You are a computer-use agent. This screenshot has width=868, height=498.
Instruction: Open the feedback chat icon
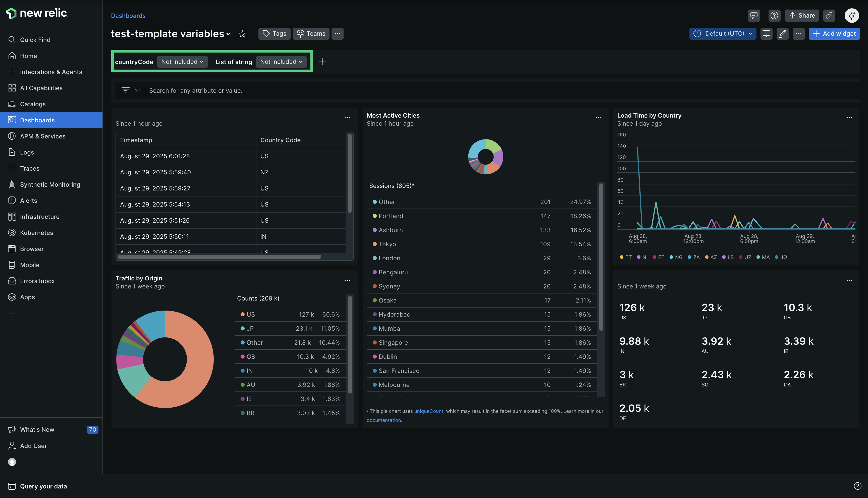click(x=754, y=15)
